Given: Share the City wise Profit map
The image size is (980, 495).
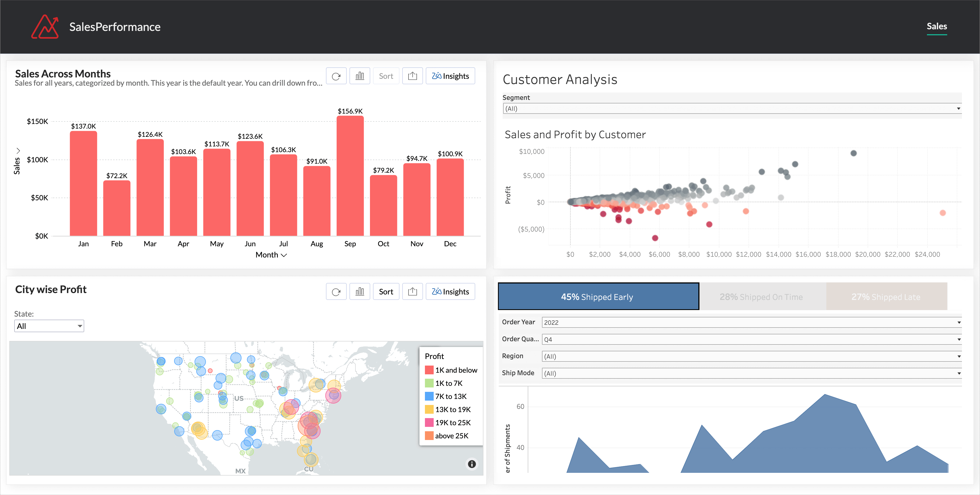Looking at the screenshot, I should (412, 292).
